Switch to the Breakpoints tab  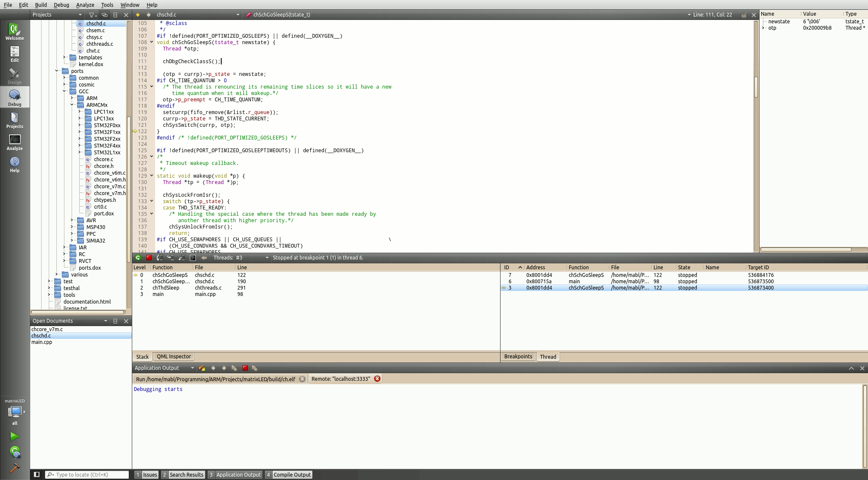[518, 357]
